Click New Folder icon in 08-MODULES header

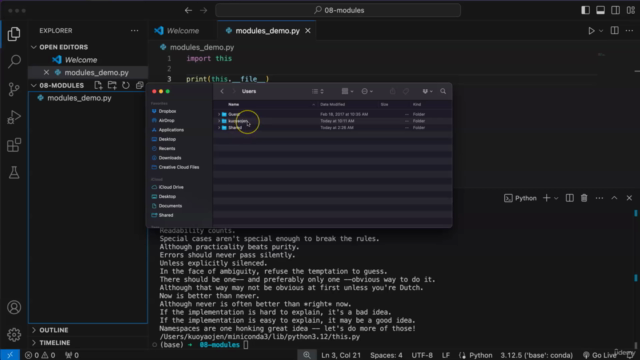(112, 85)
